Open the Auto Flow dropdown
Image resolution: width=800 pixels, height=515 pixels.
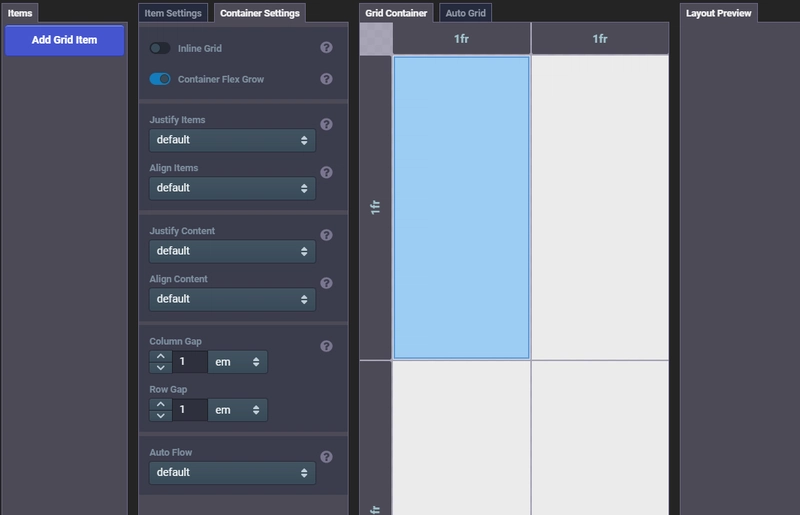click(232, 473)
